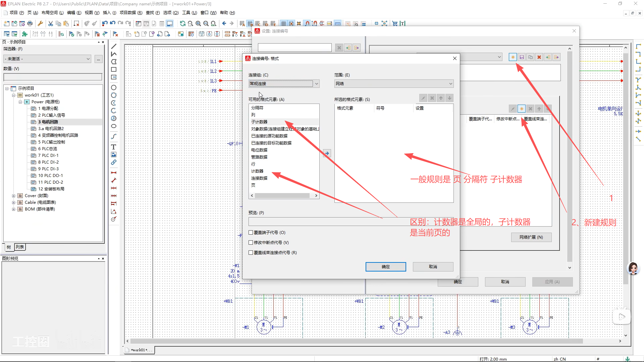Expand the Cover (封面) tree node
The image size is (644, 362).
(x=13, y=196)
